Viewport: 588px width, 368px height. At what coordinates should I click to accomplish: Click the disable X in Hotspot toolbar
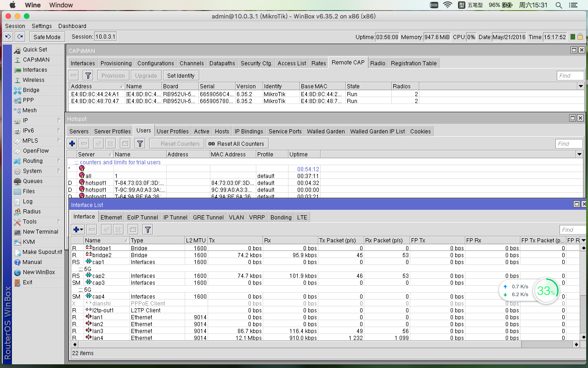click(x=110, y=144)
